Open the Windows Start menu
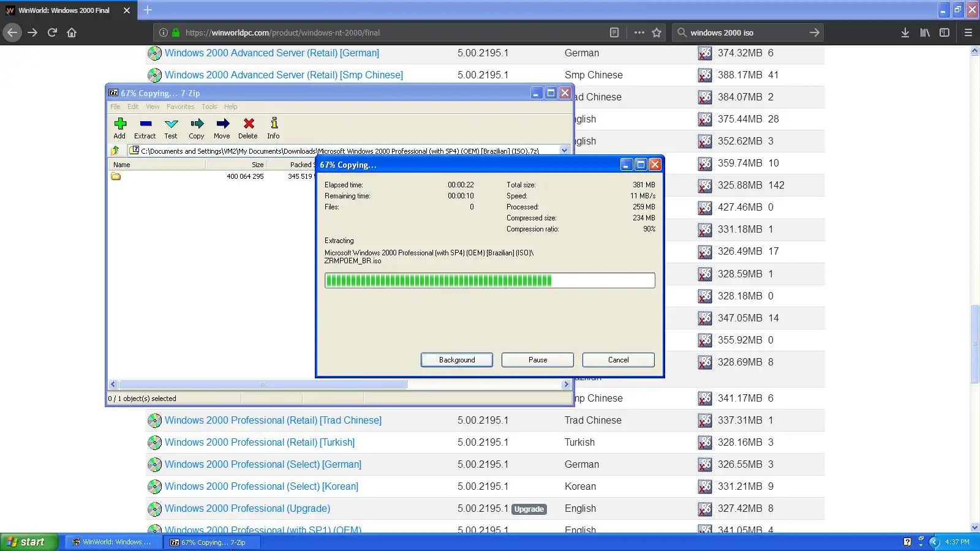This screenshot has width=980, height=551. [x=29, y=542]
